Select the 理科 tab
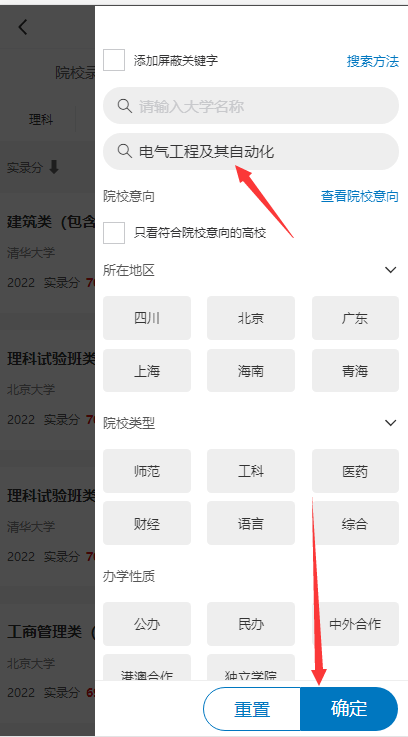This screenshot has height=737, width=408. (x=41, y=120)
